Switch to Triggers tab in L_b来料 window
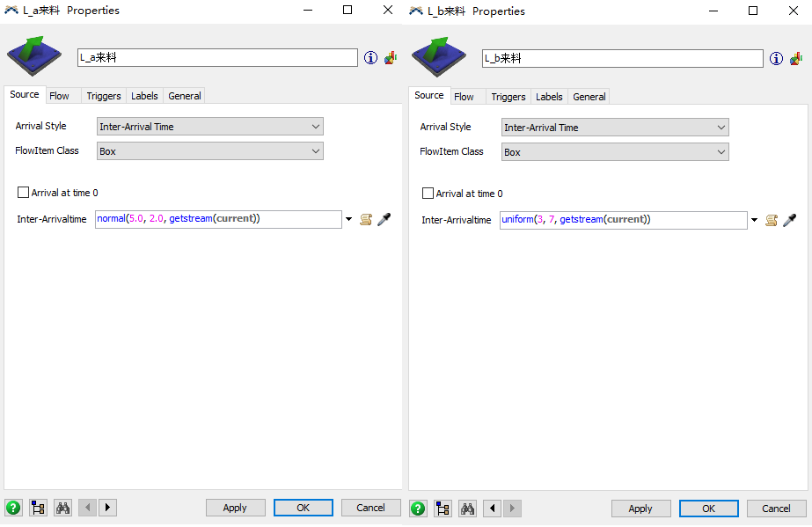This screenshot has height=527, width=812. click(508, 97)
